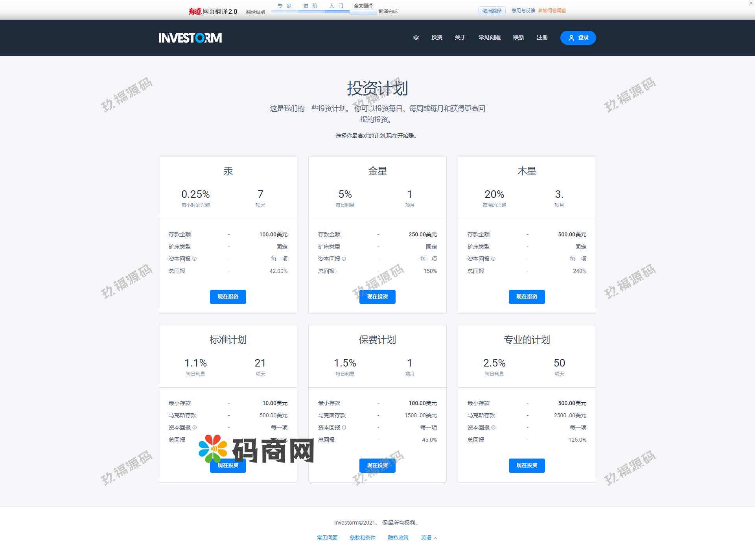Click info icon beside 资本回报 in 汞 plan

(195, 259)
